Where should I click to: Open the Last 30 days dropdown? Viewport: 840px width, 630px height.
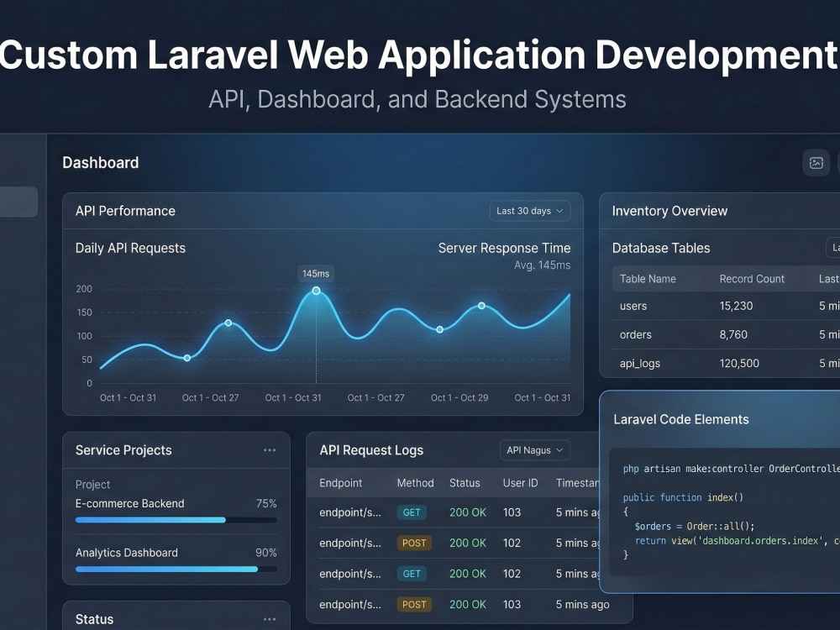point(530,211)
